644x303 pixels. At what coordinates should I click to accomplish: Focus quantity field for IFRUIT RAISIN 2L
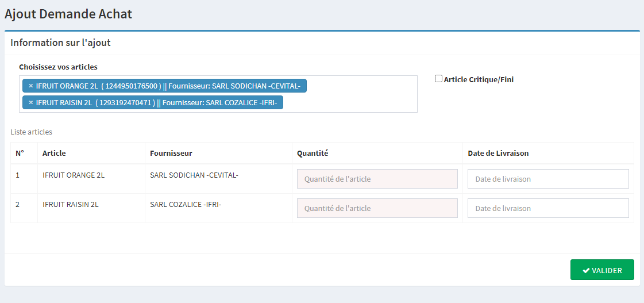click(377, 208)
